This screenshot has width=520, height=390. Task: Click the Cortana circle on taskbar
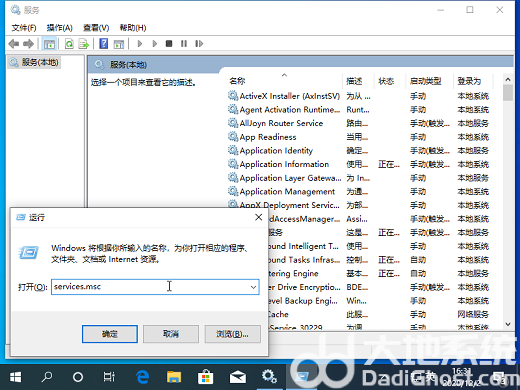pos(78,377)
